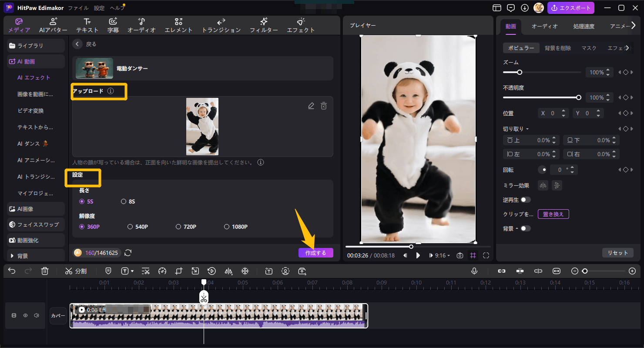
Task: Click the uploaded panda baby image thumbnail
Action: coord(202,126)
